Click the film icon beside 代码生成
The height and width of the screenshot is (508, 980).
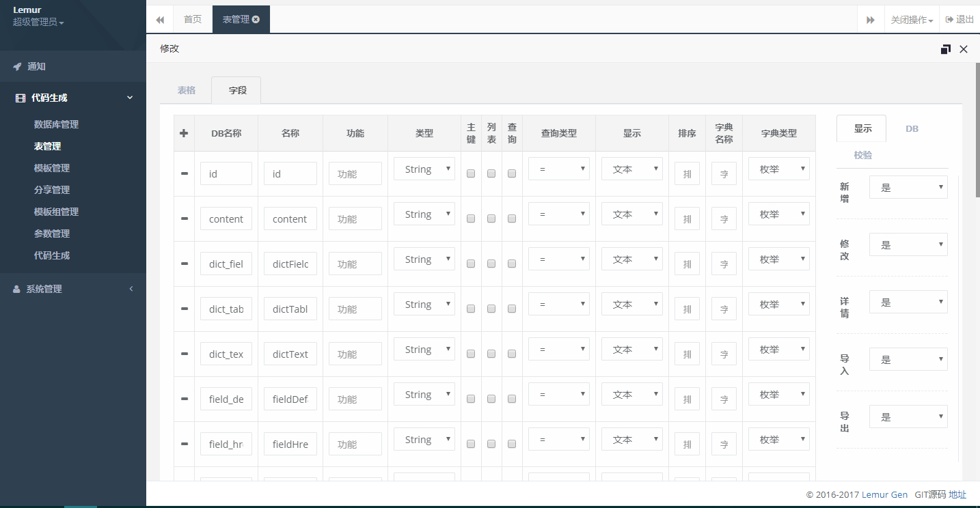pos(21,98)
